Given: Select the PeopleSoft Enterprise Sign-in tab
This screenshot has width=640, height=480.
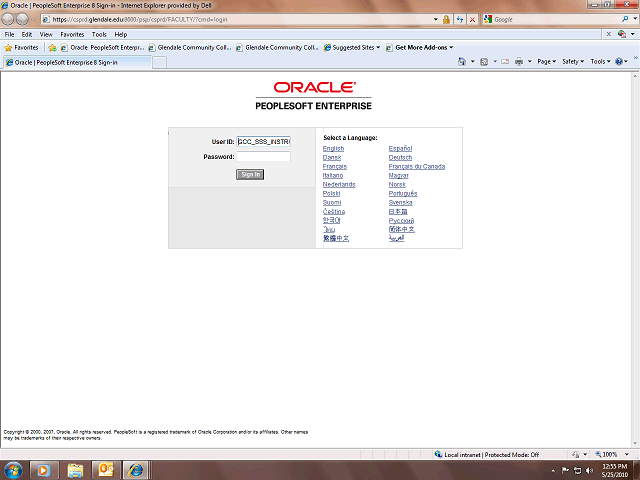Looking at the screenshot, I should click(x=77, y=62).
